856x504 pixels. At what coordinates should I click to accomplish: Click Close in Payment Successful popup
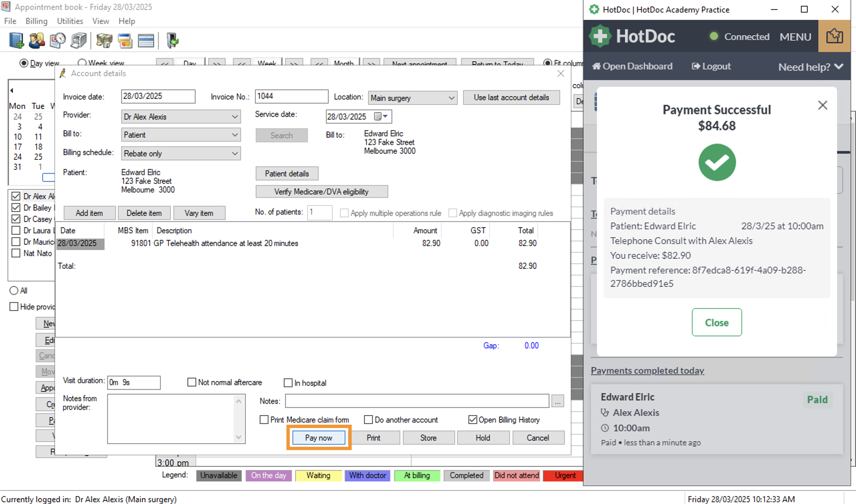717,322
